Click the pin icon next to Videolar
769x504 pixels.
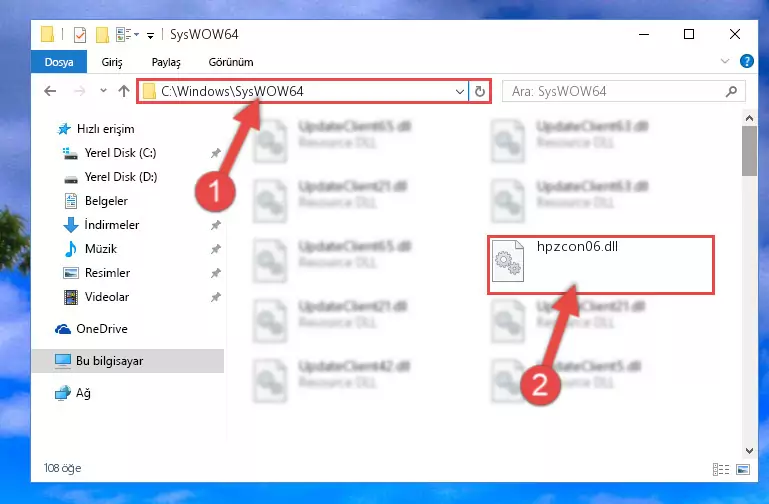pos(215,297)
